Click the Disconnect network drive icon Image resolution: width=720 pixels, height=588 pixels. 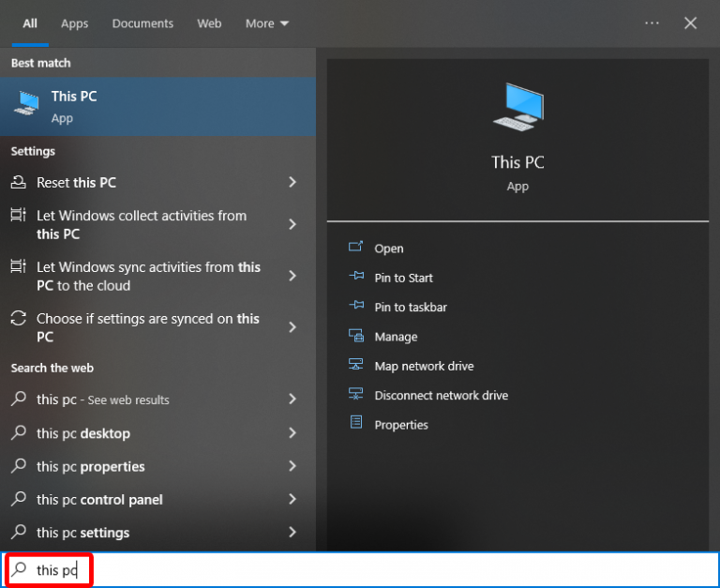tap(356, 394)
